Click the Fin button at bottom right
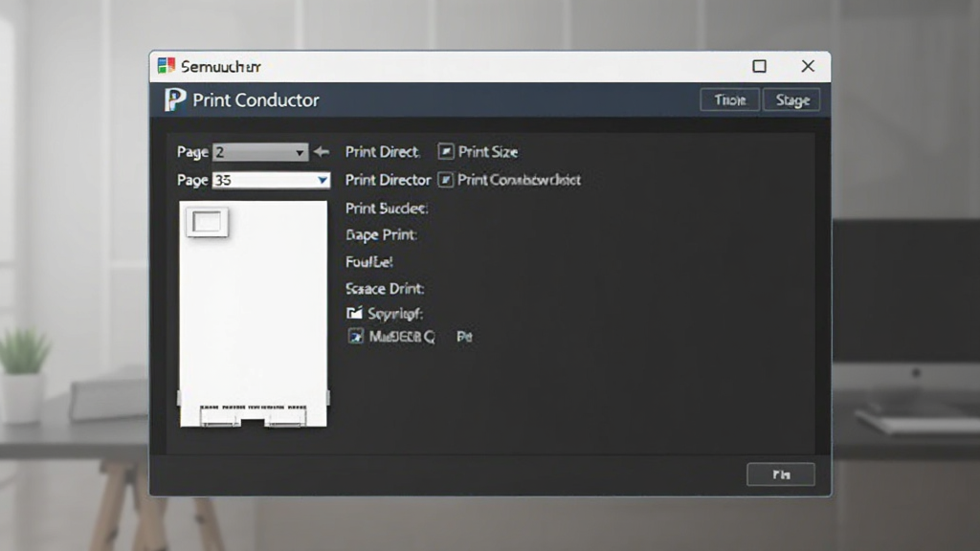Viewport: 980px width, 551px height. [x=781, y=474]
